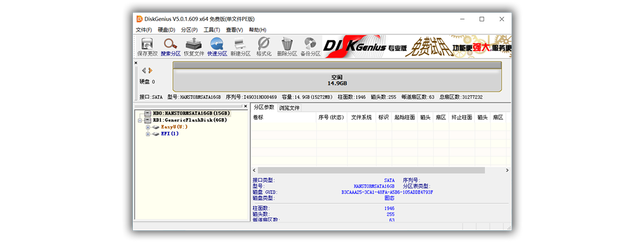This screenshot has height=242, width=644.
Task: Select HD0:HANSTORMSATA16GB(15GB) in disk tree
Action: pyautogui.click(x=192, y=113)
